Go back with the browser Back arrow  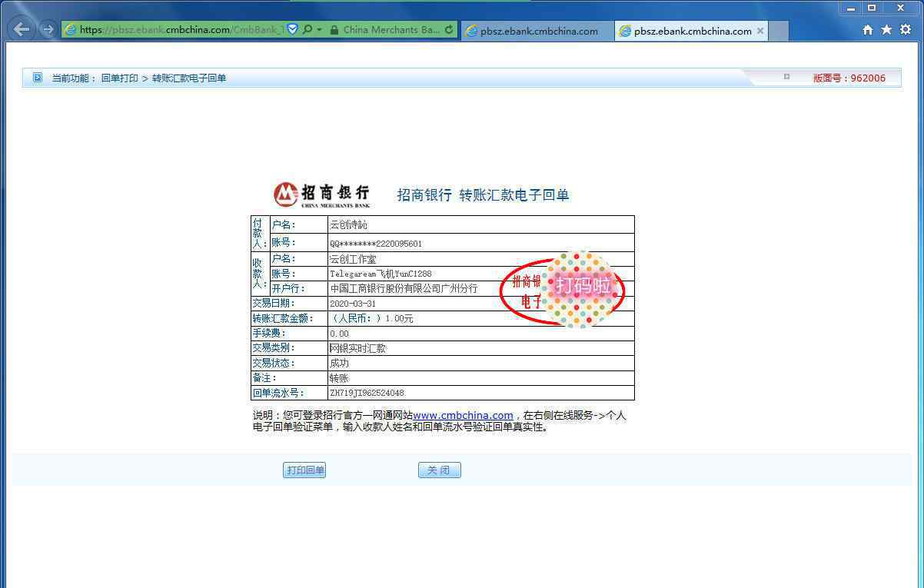pos(22,30)
